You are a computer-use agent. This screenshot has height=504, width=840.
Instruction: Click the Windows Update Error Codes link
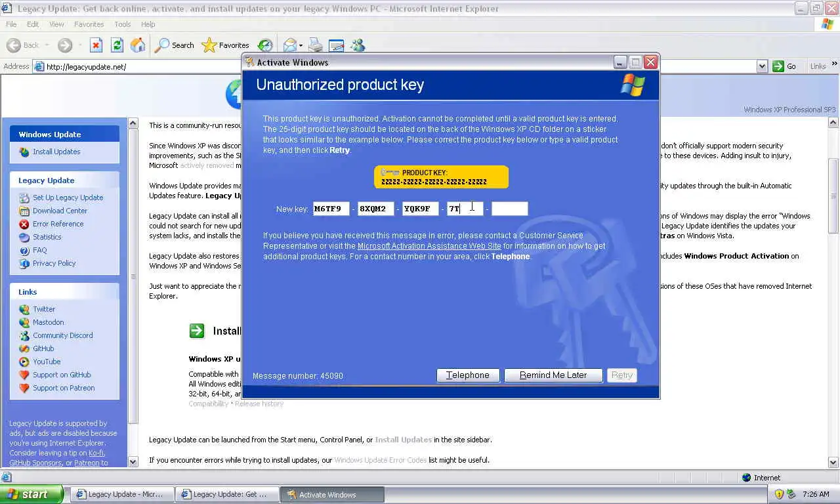(380, 460)
